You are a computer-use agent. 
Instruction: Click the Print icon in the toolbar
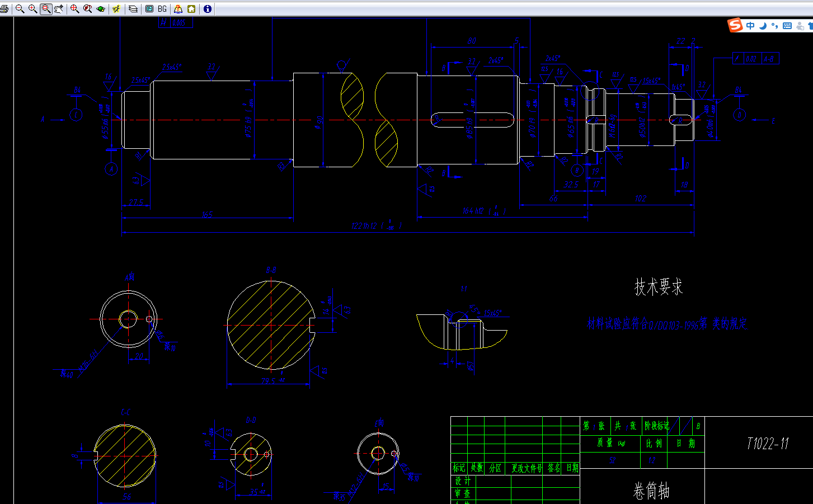4,9
